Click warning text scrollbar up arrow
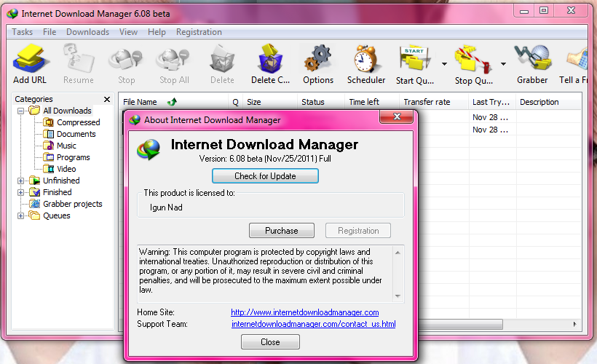597x364 pixels. (398, 253)
